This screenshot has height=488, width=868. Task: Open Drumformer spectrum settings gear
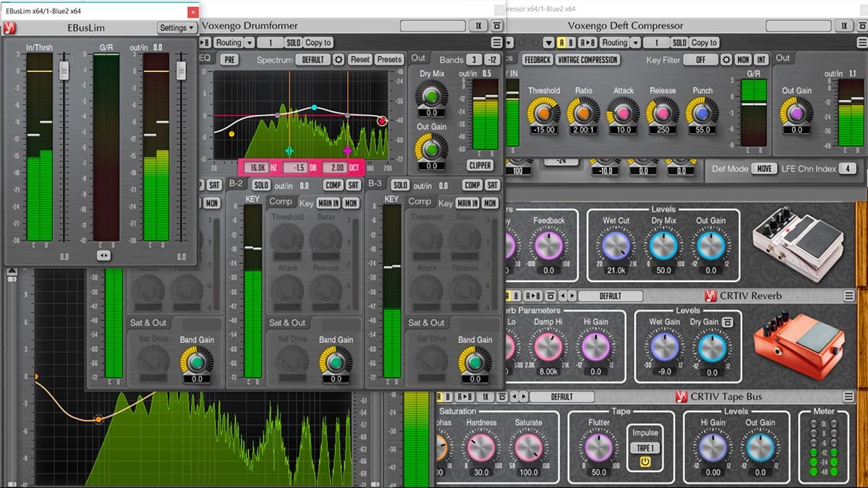[339, 59]
